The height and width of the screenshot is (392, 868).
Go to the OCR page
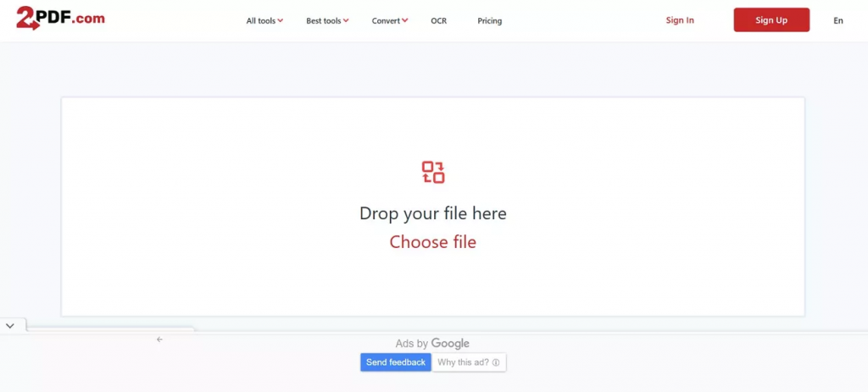pyautogui.click(x=438, y=21)
